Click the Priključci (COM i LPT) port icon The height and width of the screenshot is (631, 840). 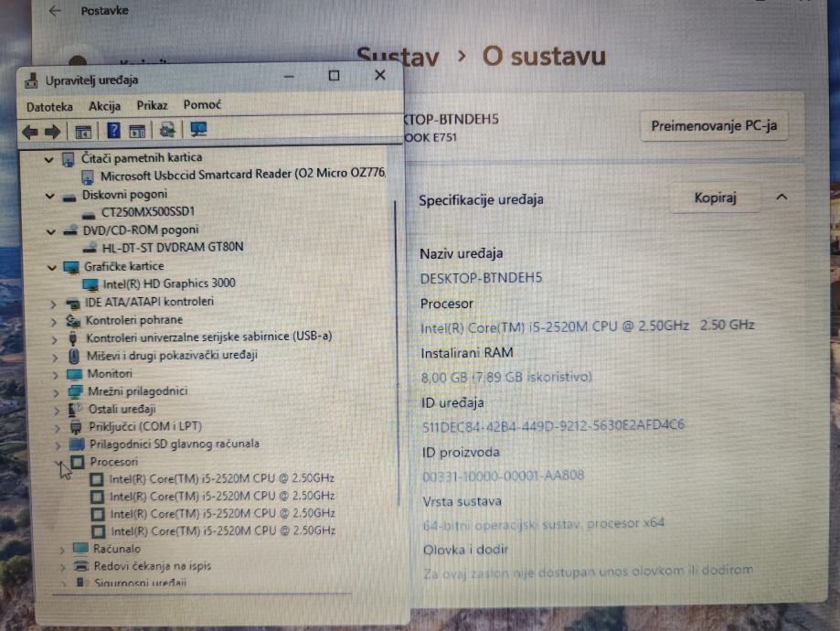(x=76, y=427)
